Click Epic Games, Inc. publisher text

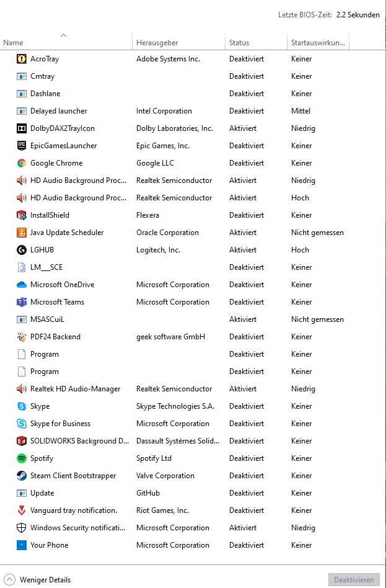163,146
